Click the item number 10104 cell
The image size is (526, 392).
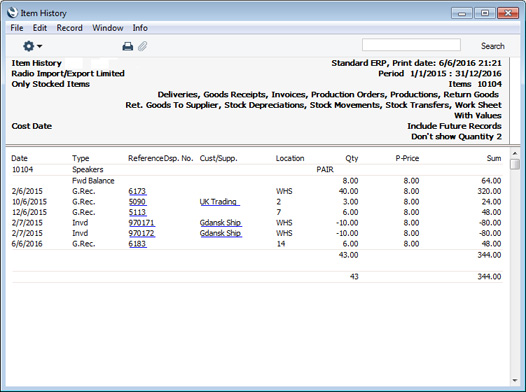(x=22, y=169)
